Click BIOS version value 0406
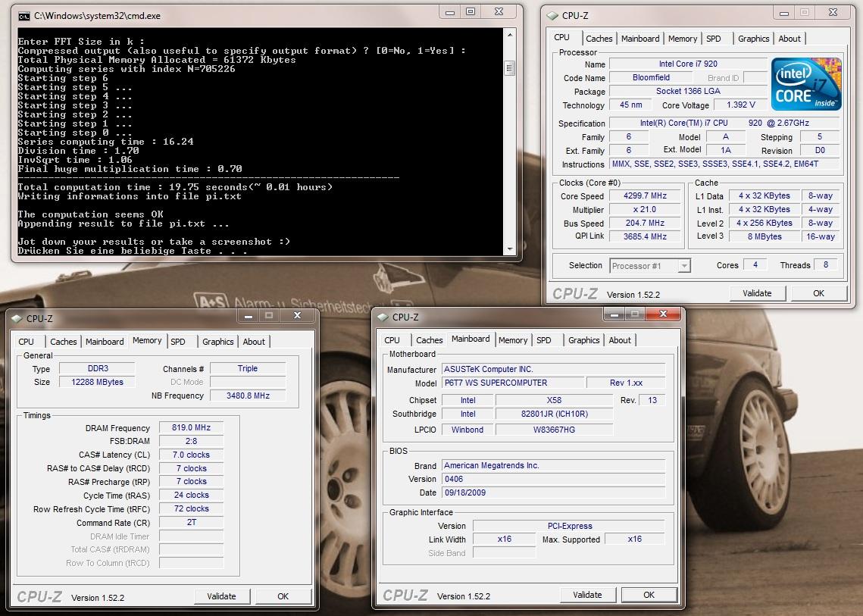 [554, 479]
